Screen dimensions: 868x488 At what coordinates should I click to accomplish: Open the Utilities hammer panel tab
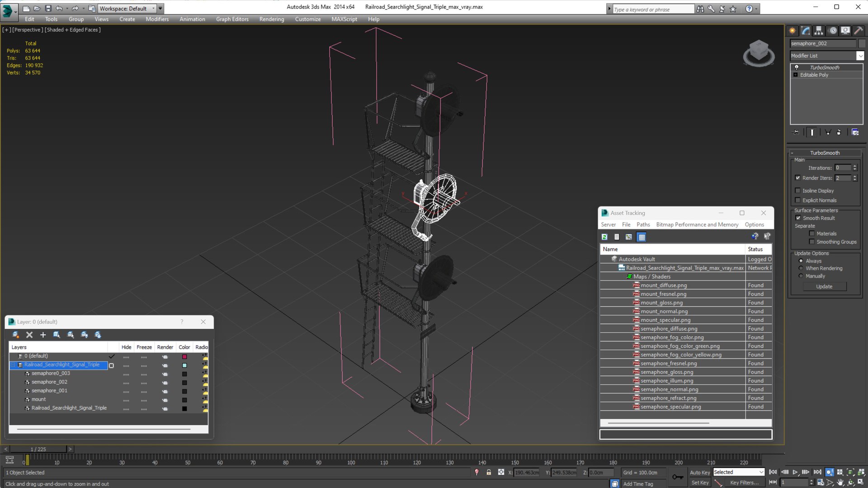(858, 31)
